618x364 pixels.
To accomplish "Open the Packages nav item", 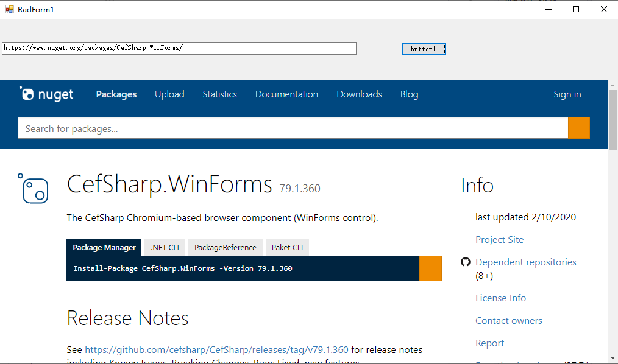I will (116, 94).
